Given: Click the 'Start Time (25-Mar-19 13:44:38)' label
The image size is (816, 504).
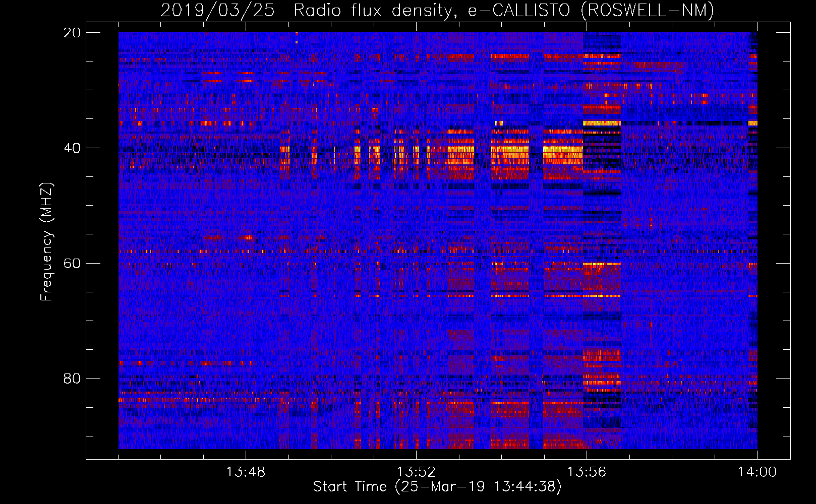Looking at the screenshot, I should 437,487.
